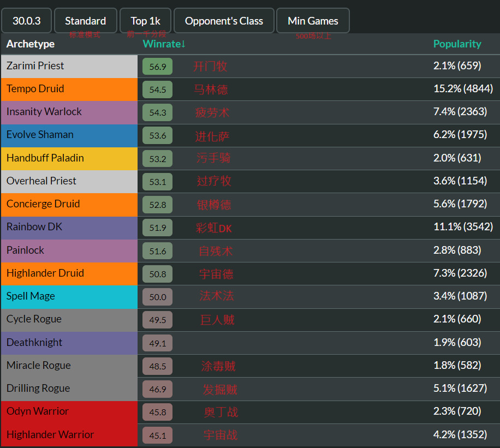
Task: Click popularity value 1.9% (603)
Action: (457, 342)
